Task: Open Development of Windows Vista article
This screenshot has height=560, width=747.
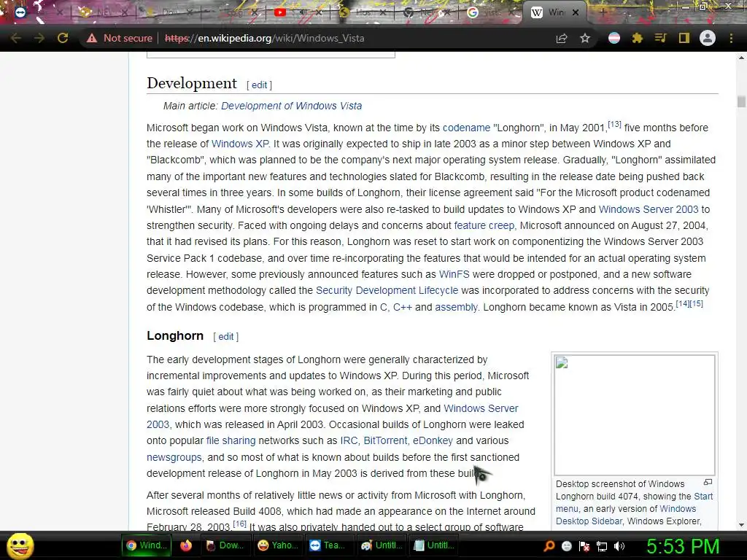Action: pyautogui.click(x=291, y=106)
